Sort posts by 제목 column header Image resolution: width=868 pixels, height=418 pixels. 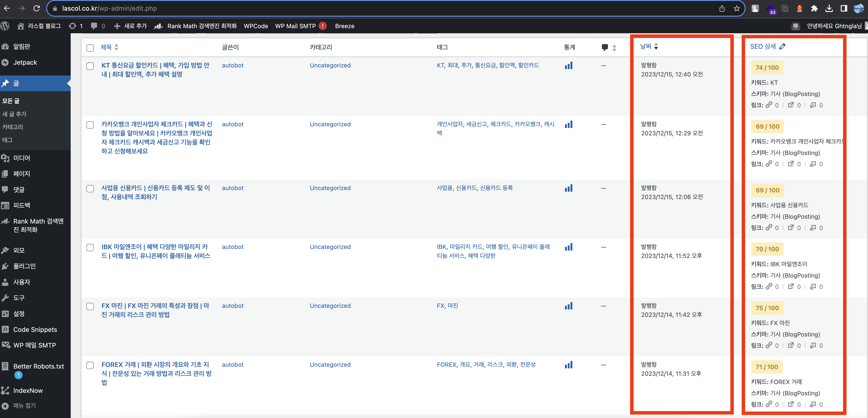pos(106,47)
